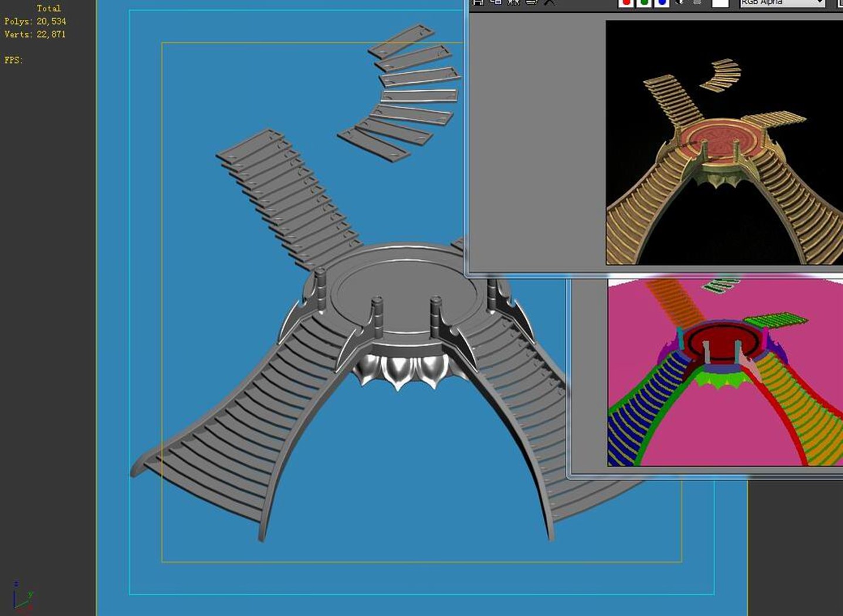Click the Clear (X) icon in render toolbar
This screenshot has height=616, width=843.
coord(549,2)
